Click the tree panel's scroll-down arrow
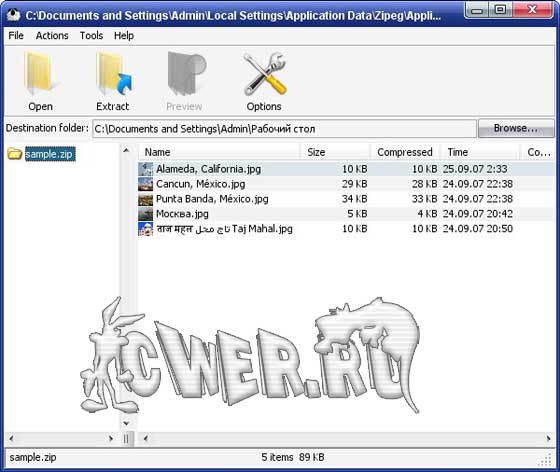Image resolution: width=560 pixels, height=472 pixels. pyautogui.click(x=126, y=424)
